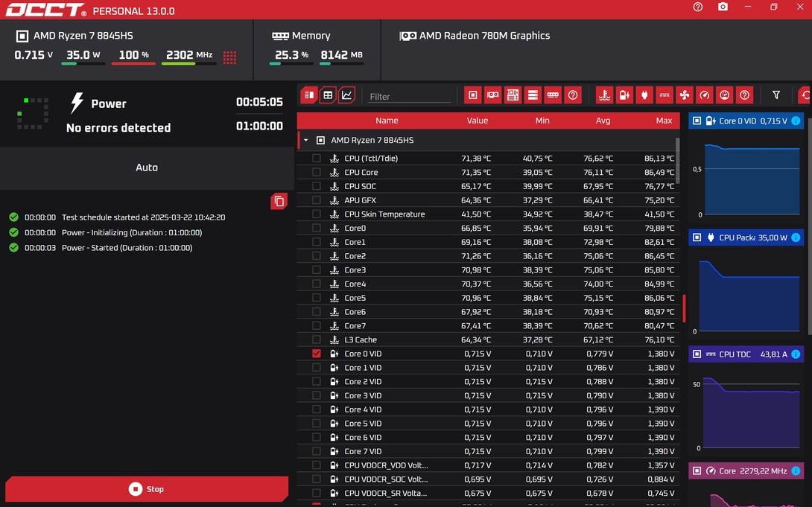Filter by unknown sensor type icon

(745, 95)
